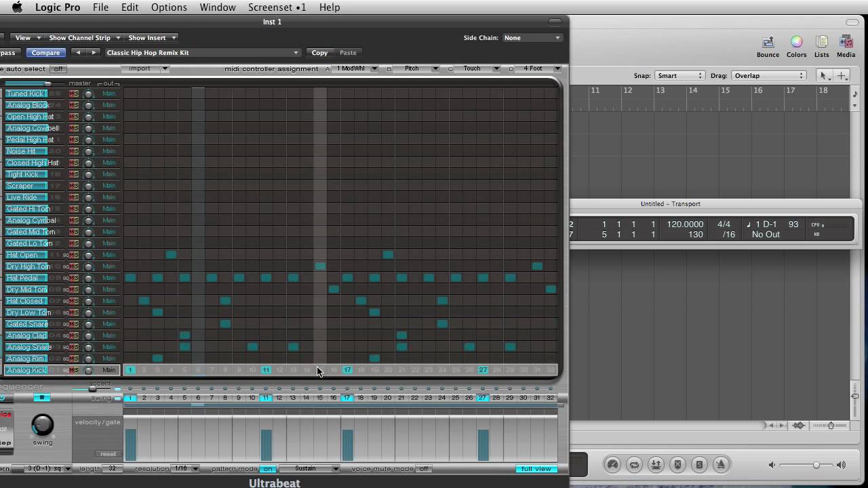The width and height of the screenshot is (868, 488).
Task: Click the Copy button
Action: 319,52
